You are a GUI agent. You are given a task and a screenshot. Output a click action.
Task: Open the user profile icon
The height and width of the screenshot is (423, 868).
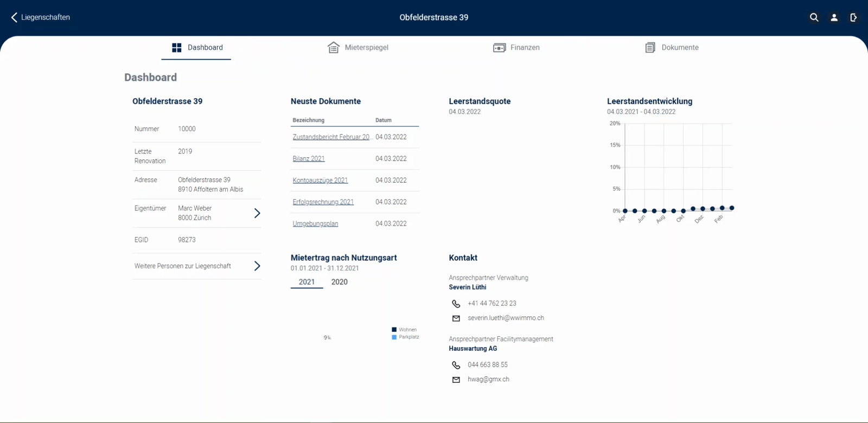834,17
